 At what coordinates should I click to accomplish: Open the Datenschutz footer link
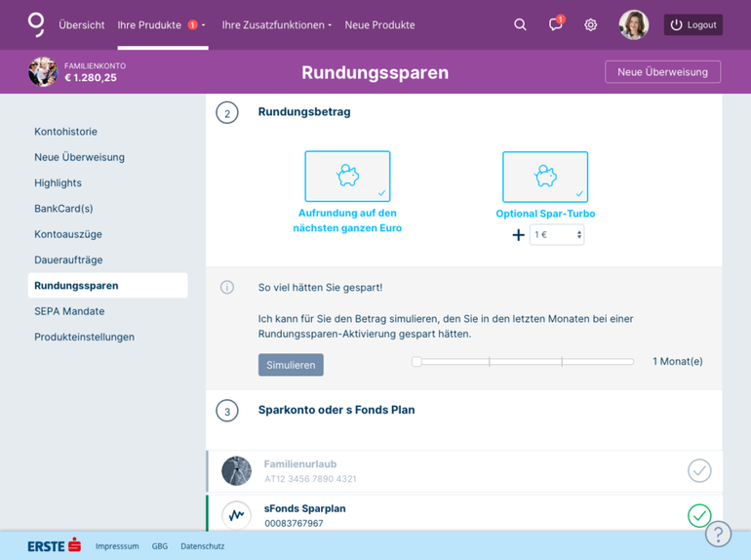click(x=203, y=546)
